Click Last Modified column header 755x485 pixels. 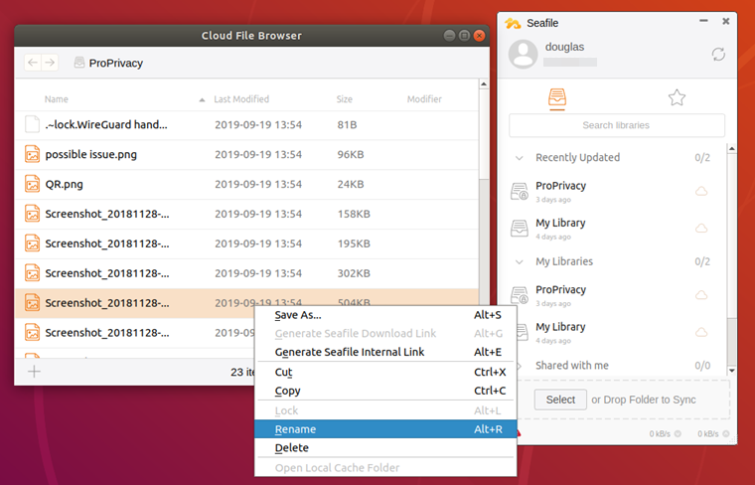[241, 99]
